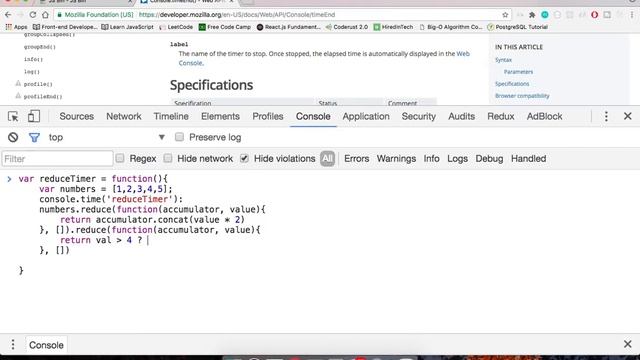Open the top execution context dropdown
640x360 pixels.
pyautogui.click(x=107, y=137)
